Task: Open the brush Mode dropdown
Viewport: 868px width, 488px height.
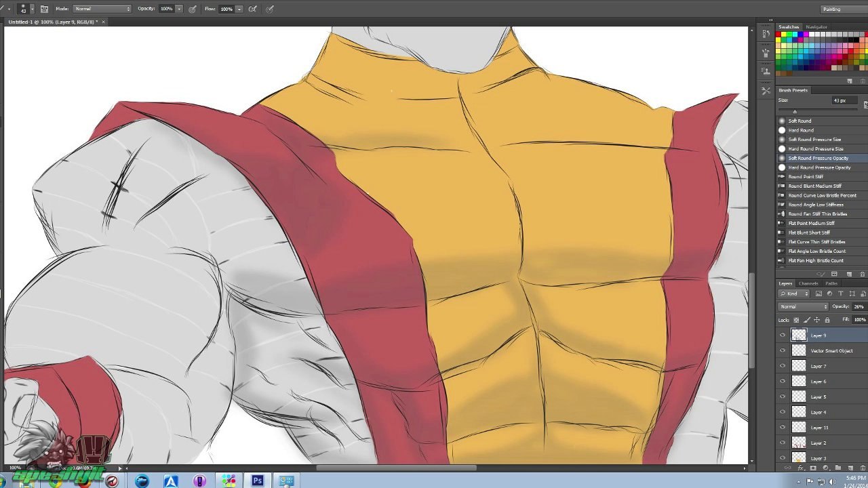Action: click(x=102, y=9)
